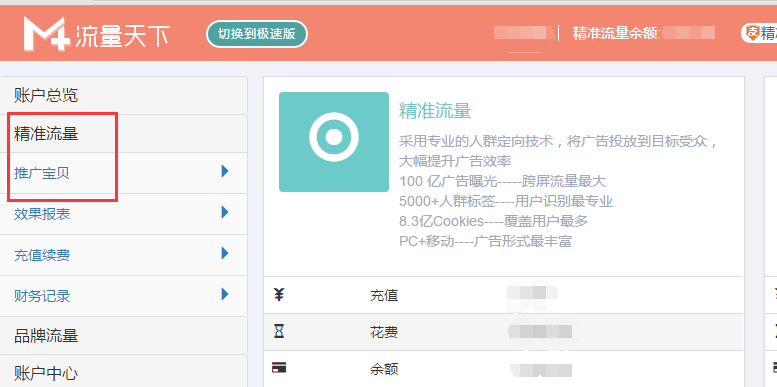777x387 pixels.
Task: Click the text '100 亿广告曝光-----跨屏流量最大'
Action: point(502,181)
